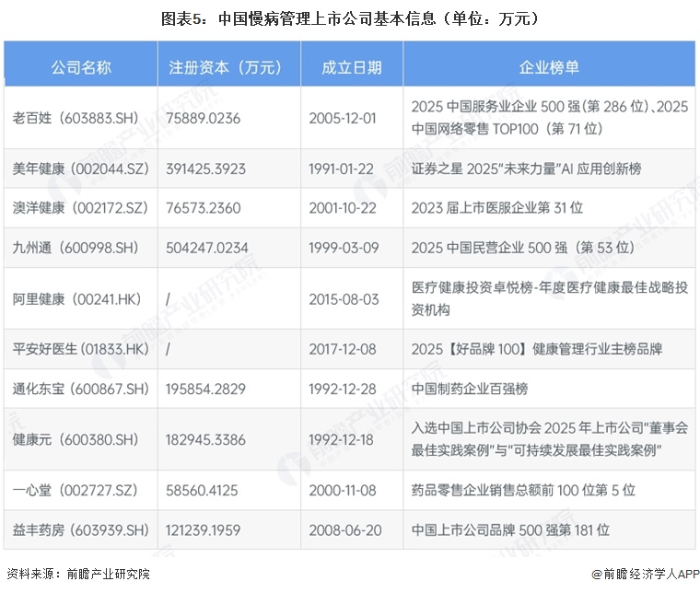The width and height of the screenshot is (700, 593).
Task: Click ranking text 2025【好品牌100】健康管理
Action: pyautogui.click(x=497, y=349)
